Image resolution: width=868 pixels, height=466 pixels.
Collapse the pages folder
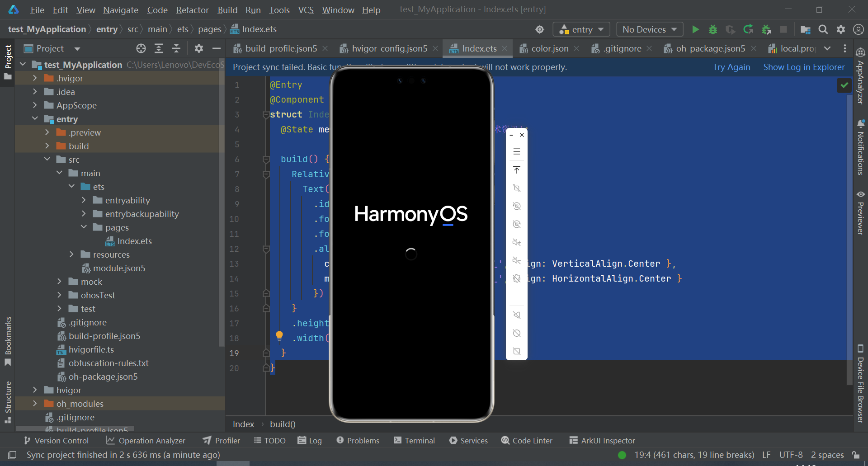[84, 227]
